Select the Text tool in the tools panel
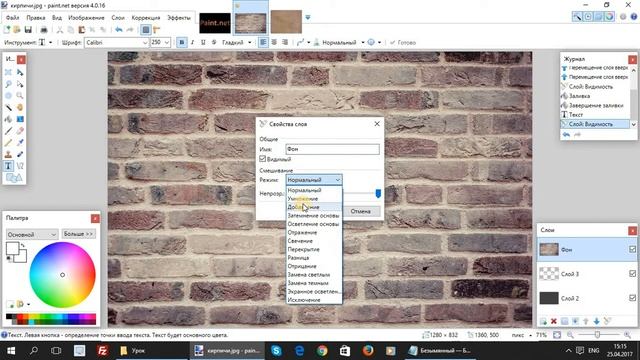This screenshot has width=640, height=360. pyautogui.click(x=8, y=166)
